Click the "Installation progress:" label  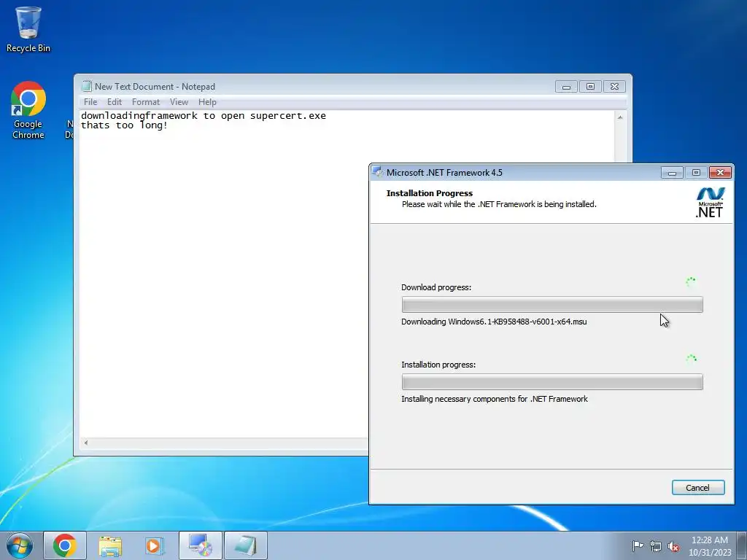pos(438,365)
